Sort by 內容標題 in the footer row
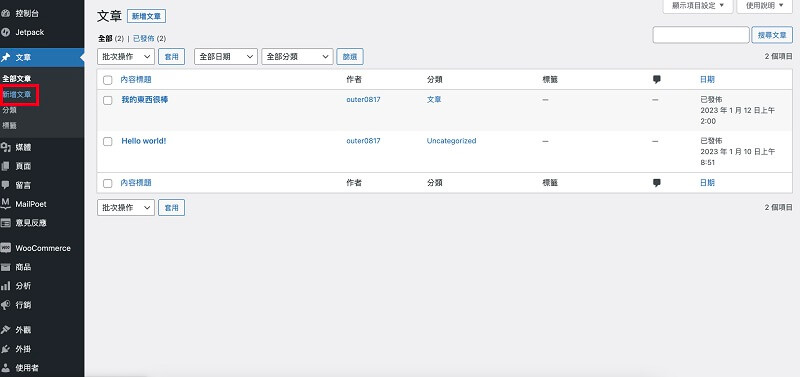The height and width of the screenshot is (377, 800). 136,183
